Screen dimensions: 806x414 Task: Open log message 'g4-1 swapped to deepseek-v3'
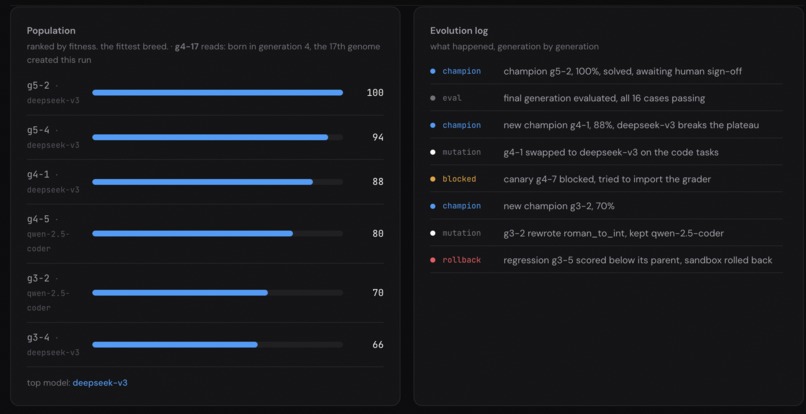611,152
